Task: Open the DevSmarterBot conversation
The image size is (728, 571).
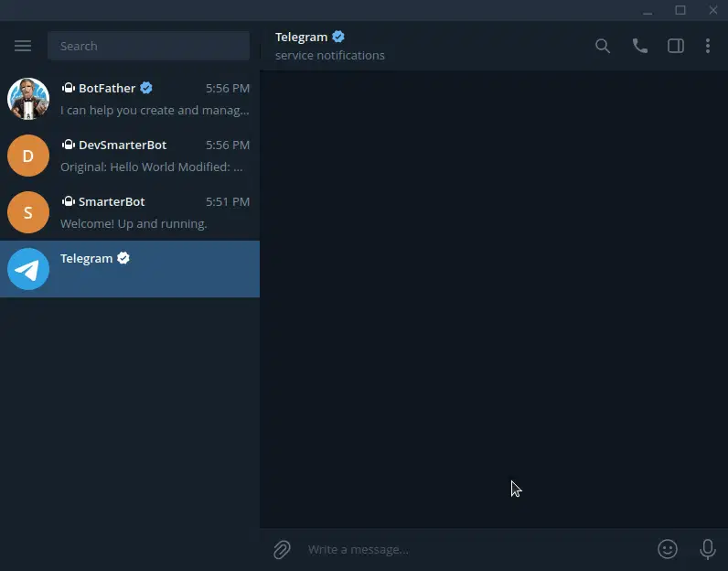Action: 130,156
